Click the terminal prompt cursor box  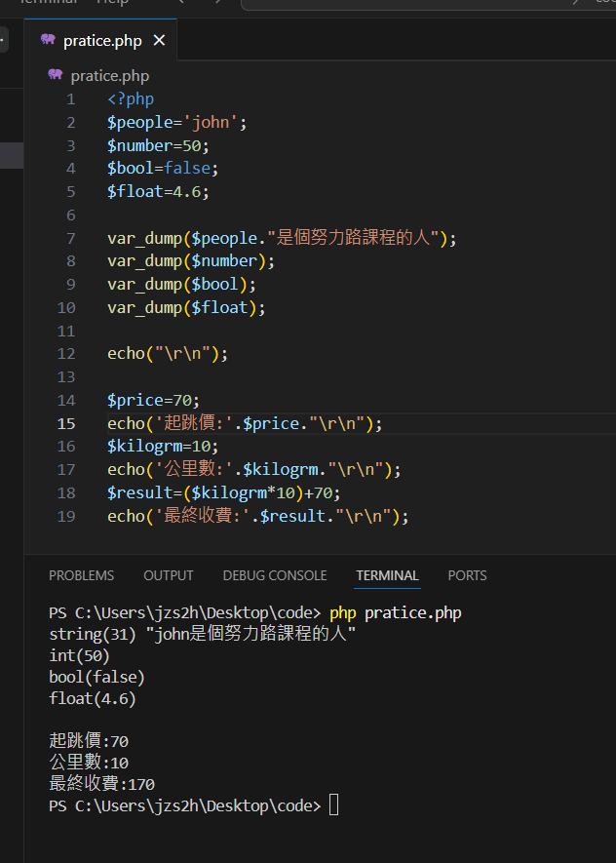[x=334, y=805]
